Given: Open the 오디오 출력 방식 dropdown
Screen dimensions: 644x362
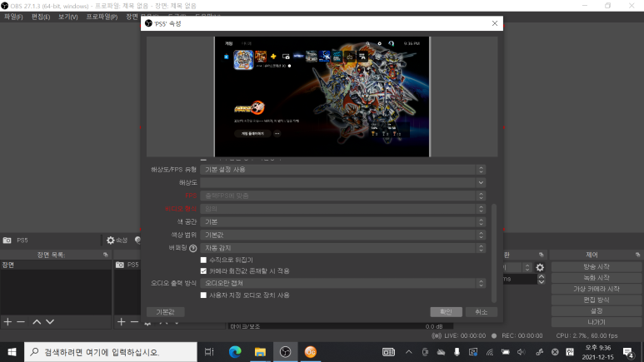Looking at the screenshot, I should [x=343, y=283].
